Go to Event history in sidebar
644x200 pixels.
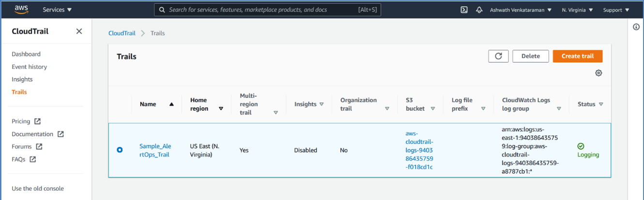coord(30,67)
